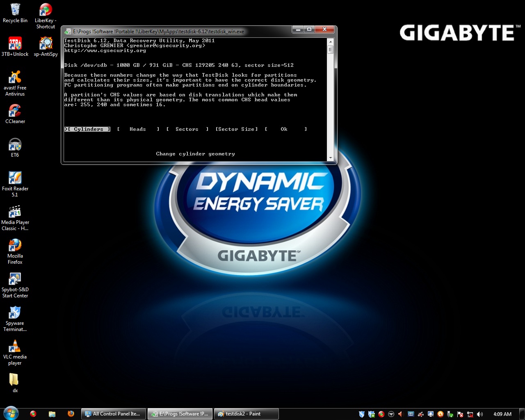Select the Media Player Classic icon

point(15,218)
